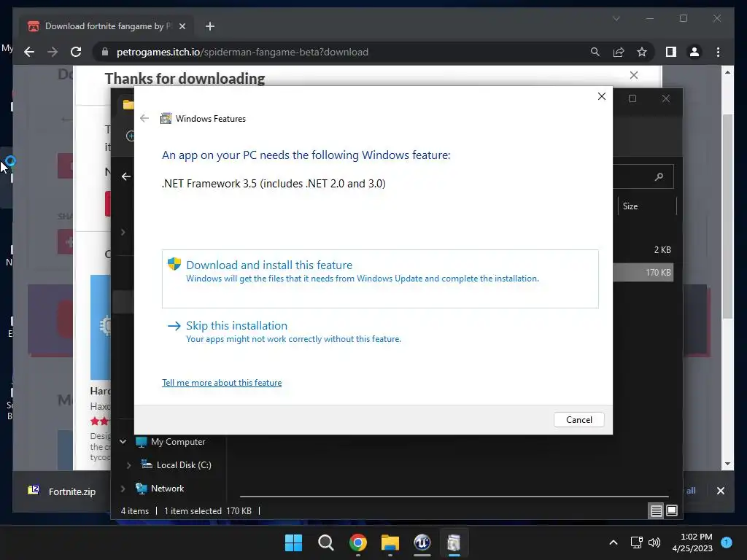Select the 2 KB file row
Viewport: 747px width, 560px height.
(643, 249)
